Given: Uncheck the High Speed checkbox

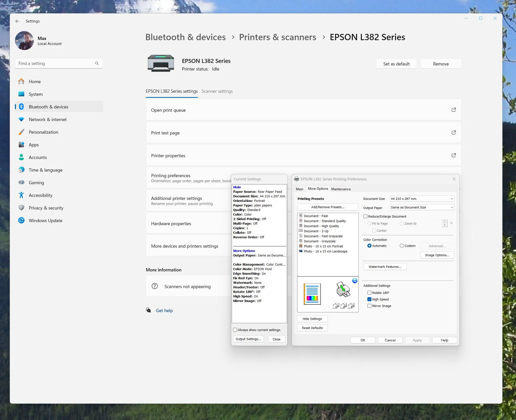Looking at the screenshot, I should 369,299.
